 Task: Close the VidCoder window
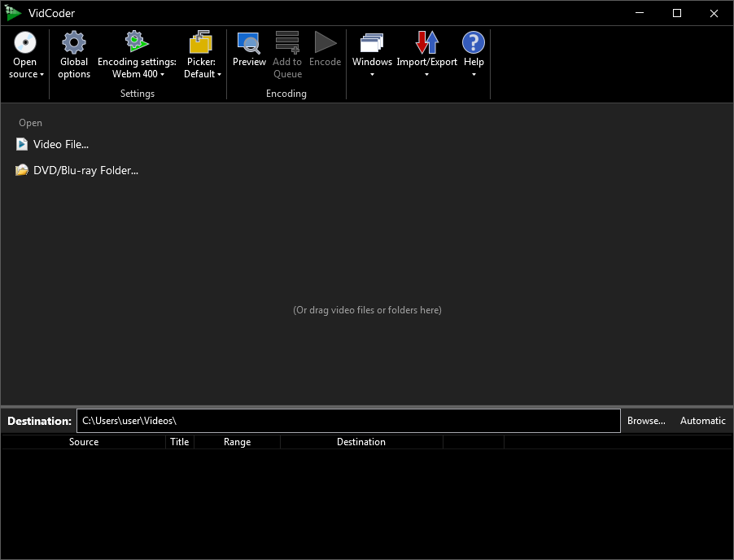tap(714, 13)
